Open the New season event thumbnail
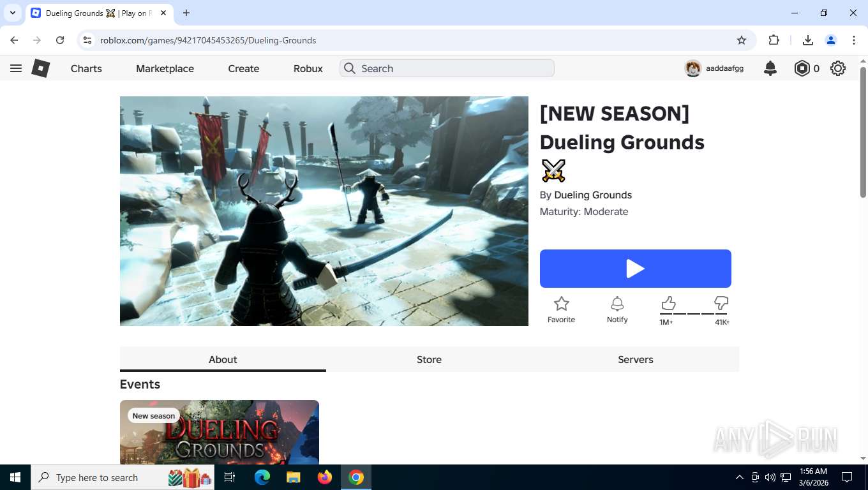Image resolution: width=868 pixels, height=490 pixels. click(x=220, y=432)
